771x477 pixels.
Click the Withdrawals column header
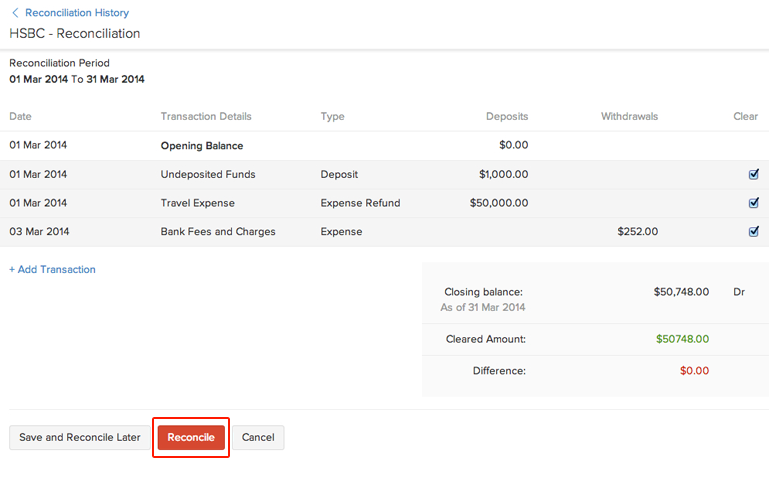pos(629,116)
